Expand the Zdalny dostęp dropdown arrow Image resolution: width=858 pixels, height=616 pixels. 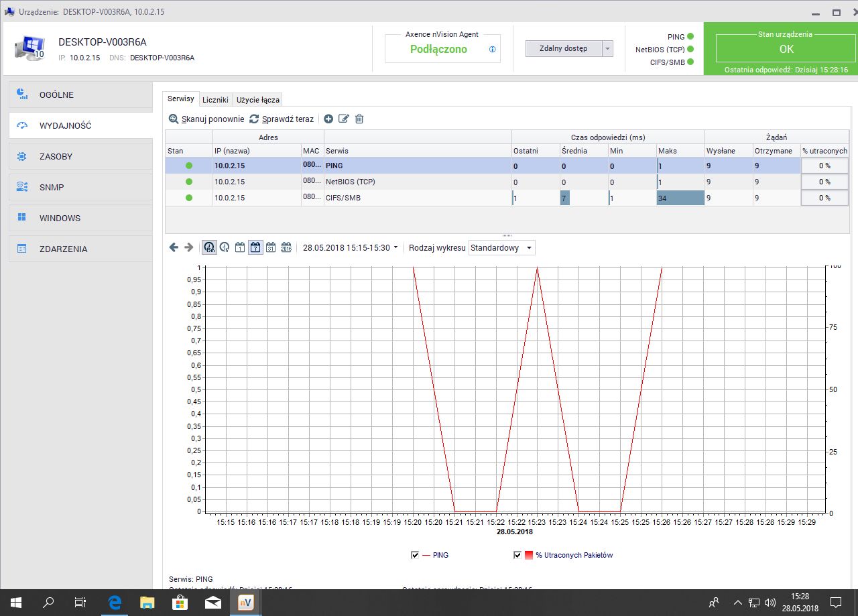click(607, 48)
